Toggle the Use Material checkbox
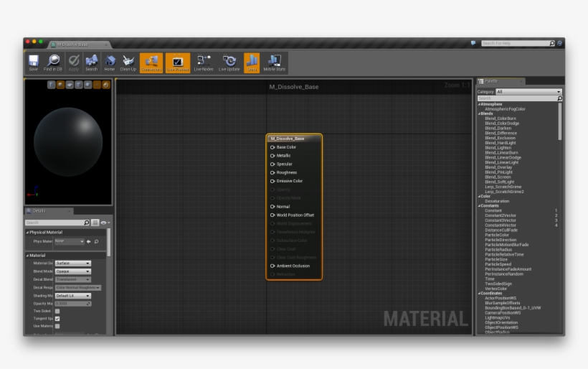This screenshot has width=588, height=369. (x=57, y=326)
